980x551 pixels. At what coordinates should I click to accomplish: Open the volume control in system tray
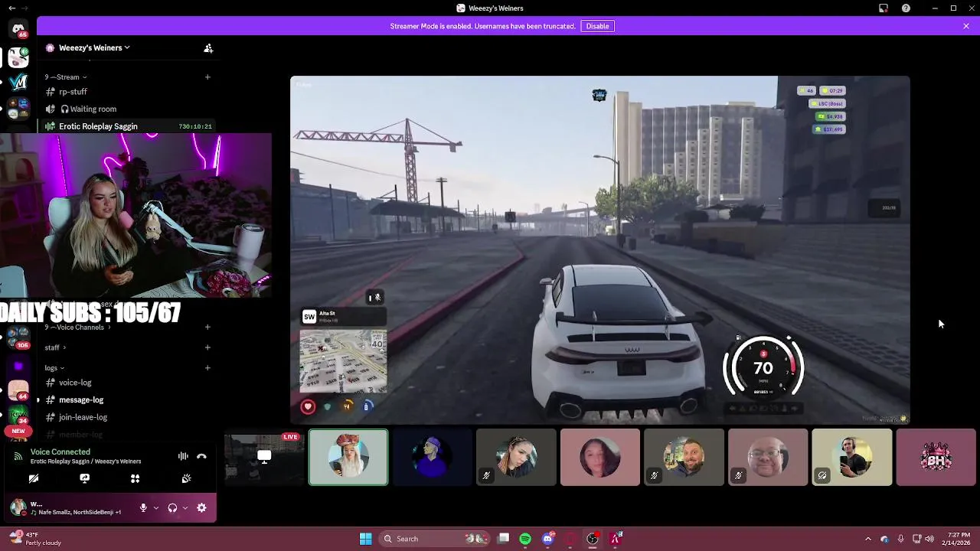pyautogui.click(x=929, y=539)
